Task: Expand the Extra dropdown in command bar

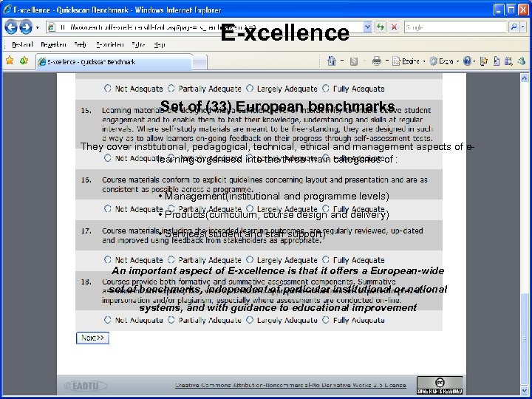Action: (457, 61)
